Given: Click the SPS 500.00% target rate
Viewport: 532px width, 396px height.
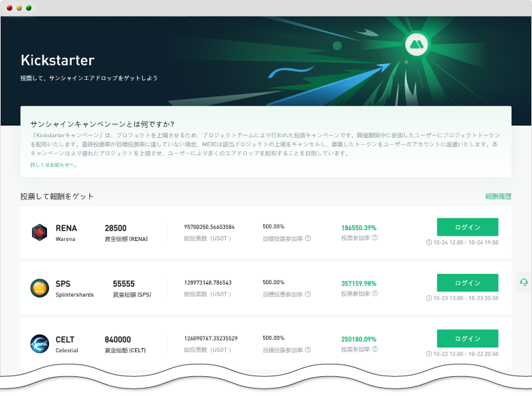Looking at the screenshot, I should pos(274,282).
